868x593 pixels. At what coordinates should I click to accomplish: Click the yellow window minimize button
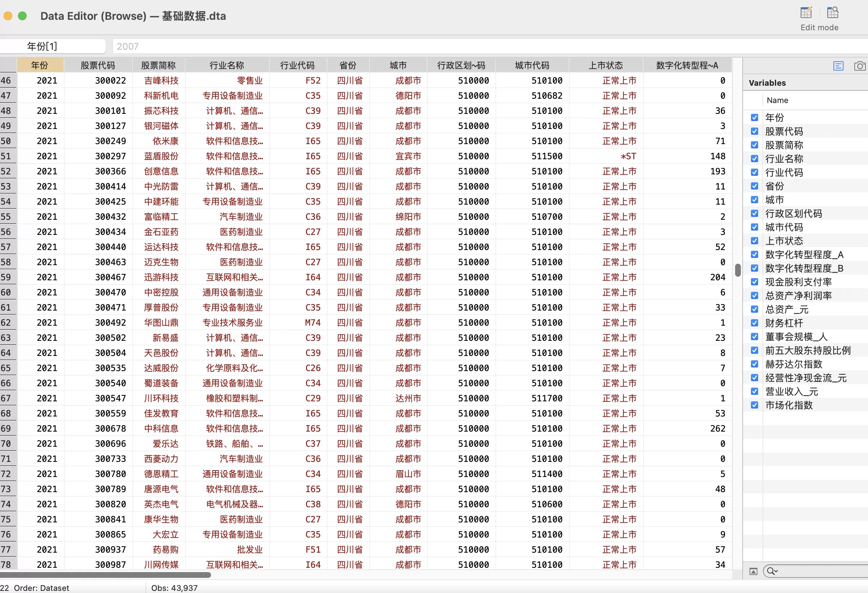point(8,16)
